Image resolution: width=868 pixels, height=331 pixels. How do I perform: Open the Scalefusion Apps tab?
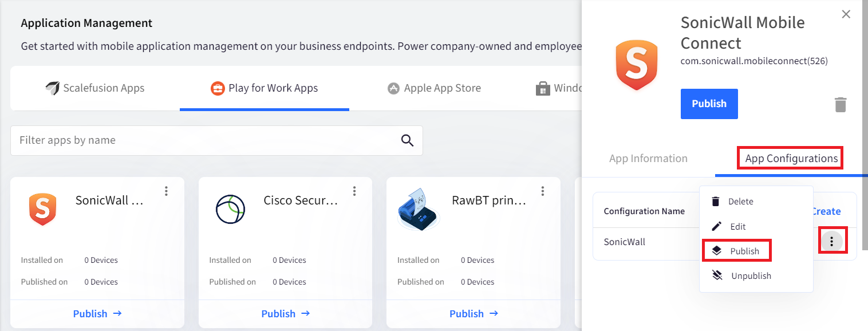(95, 88)
